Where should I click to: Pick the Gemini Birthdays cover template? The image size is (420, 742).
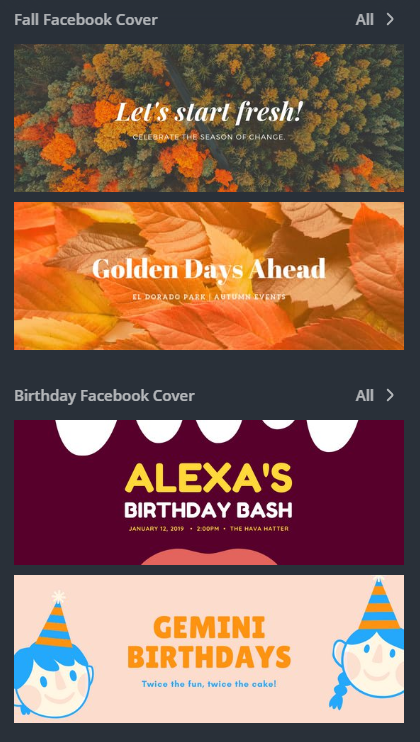click(209, 649)
